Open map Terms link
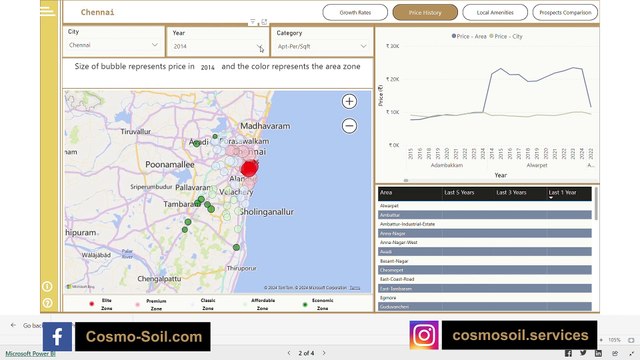The height and width of the screenshot is (360, 640). (x=355, y=288)
